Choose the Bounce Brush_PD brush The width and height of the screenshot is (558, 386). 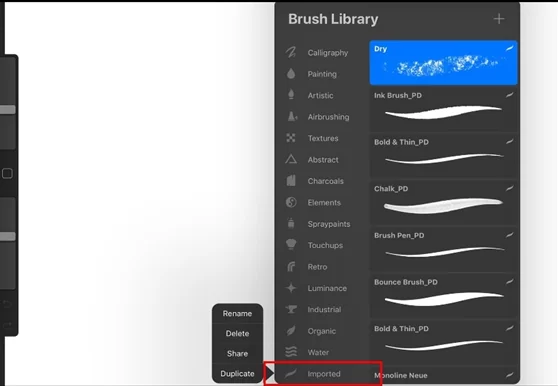[443, 296]
